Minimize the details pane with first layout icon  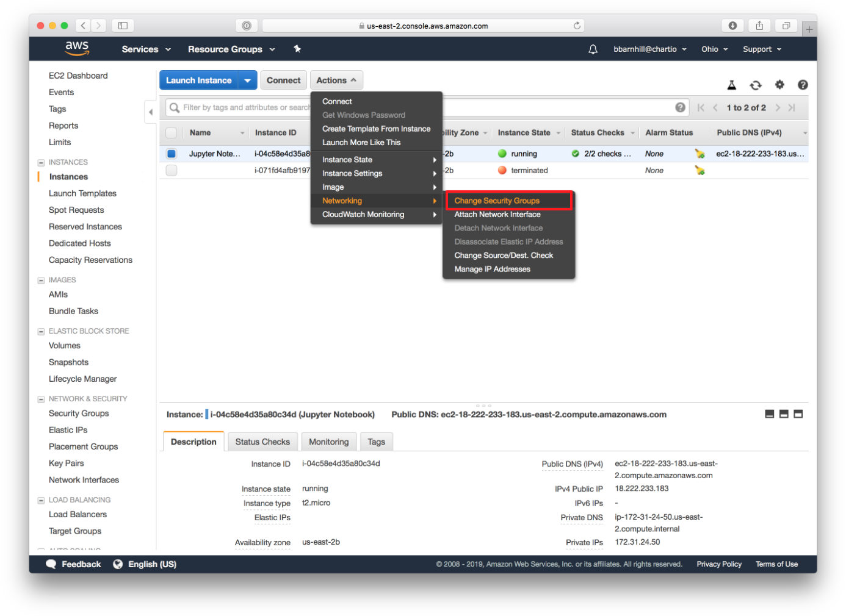tap(769, 414)
